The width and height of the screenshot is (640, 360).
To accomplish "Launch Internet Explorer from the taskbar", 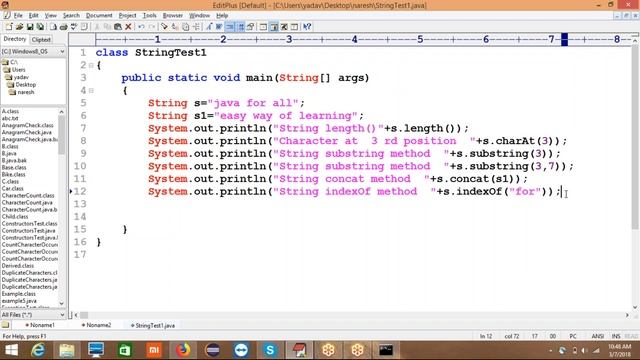I will click(38, 350).
